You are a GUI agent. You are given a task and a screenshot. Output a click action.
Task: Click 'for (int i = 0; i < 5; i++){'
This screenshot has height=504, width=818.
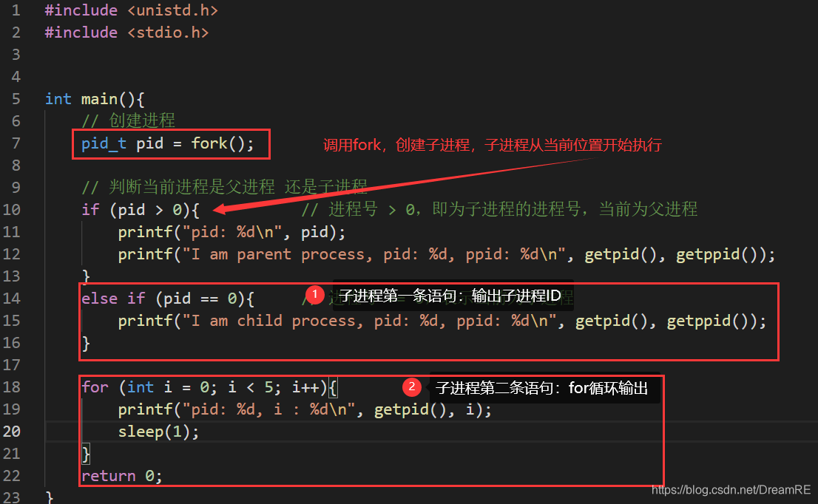point(210,387)
